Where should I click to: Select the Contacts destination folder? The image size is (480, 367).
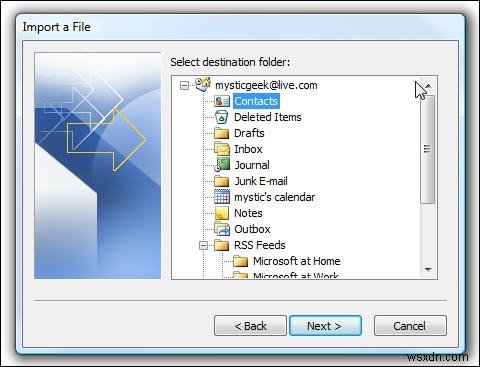256,101
